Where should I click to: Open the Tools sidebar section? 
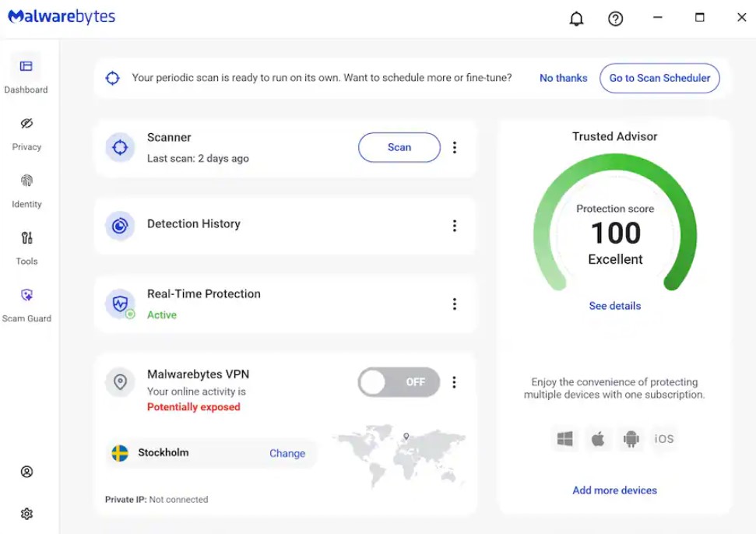(x=26, y=248)
